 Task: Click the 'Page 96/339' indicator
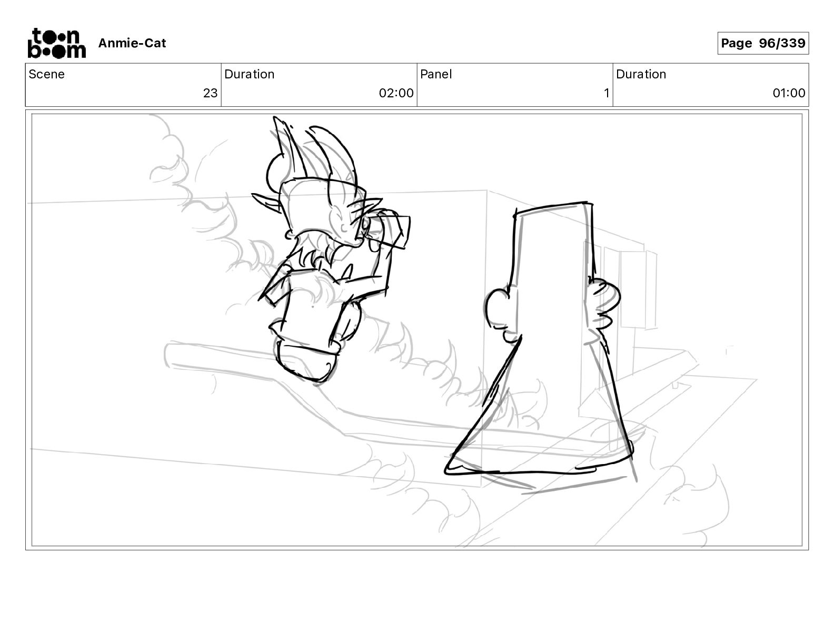coord(763,43)
